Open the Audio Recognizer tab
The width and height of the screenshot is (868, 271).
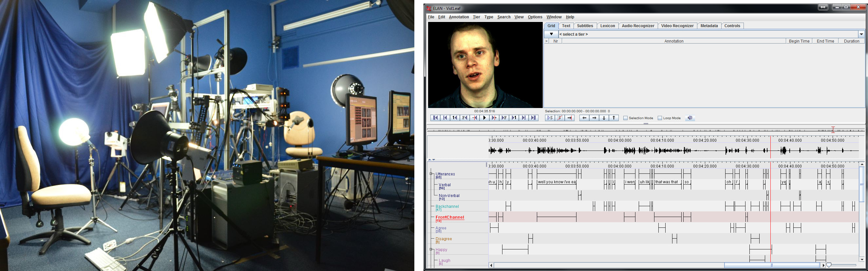pos(637,26)
